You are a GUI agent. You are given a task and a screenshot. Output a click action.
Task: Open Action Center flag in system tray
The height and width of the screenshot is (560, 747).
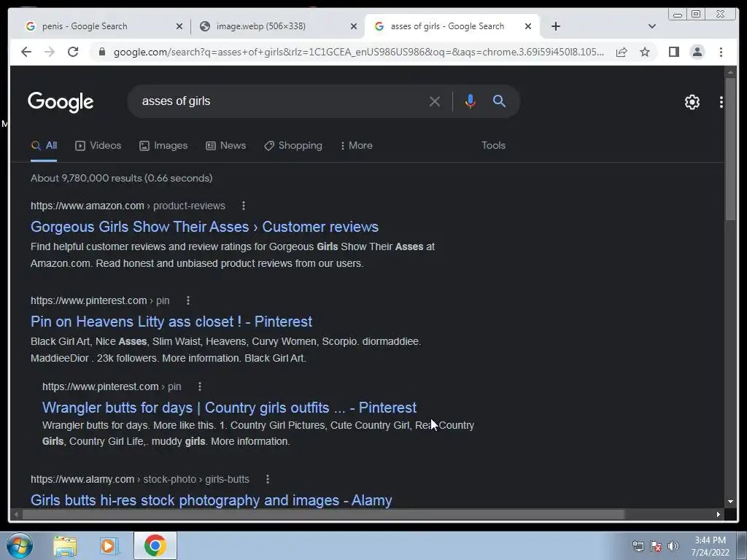656,546
